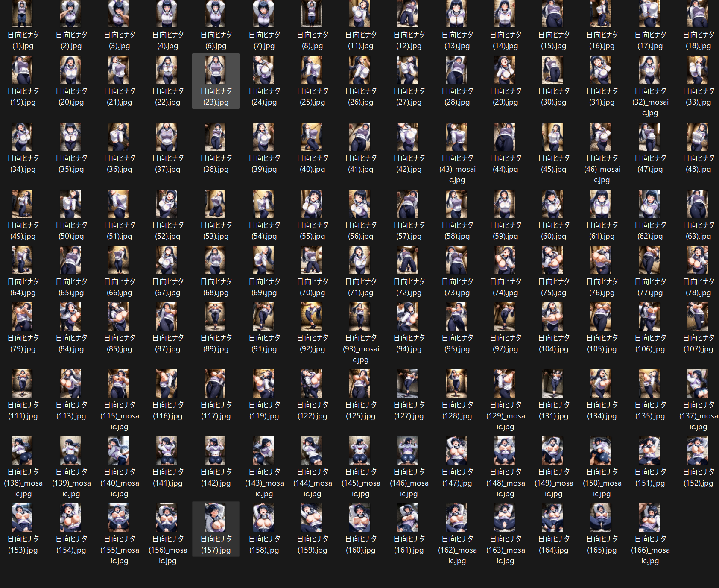
Task: Select file 日向ヒナタ (111).jpg
Action: [x=23, y=395]
